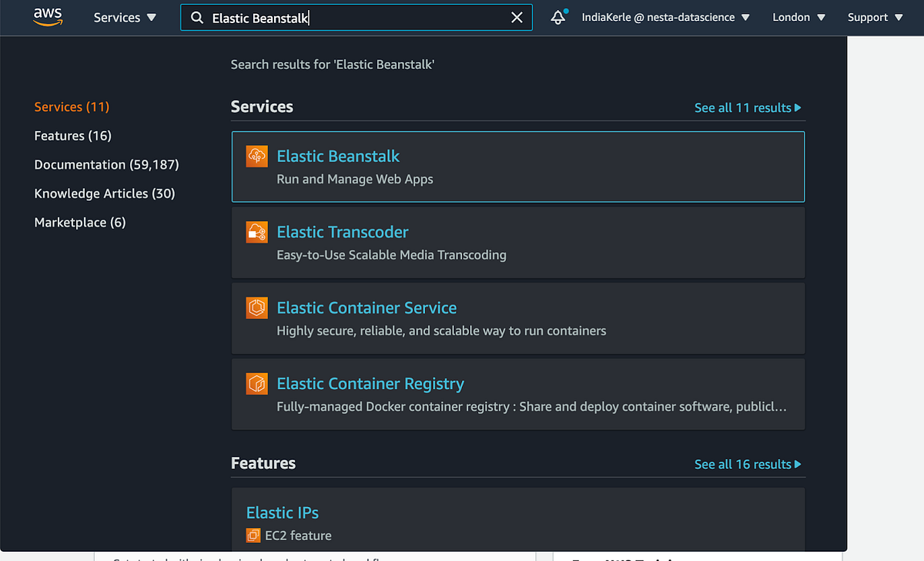This screenshot has height=561, width=924.
Task: Open See all 16 results link
Action: (x=747, y=465)
